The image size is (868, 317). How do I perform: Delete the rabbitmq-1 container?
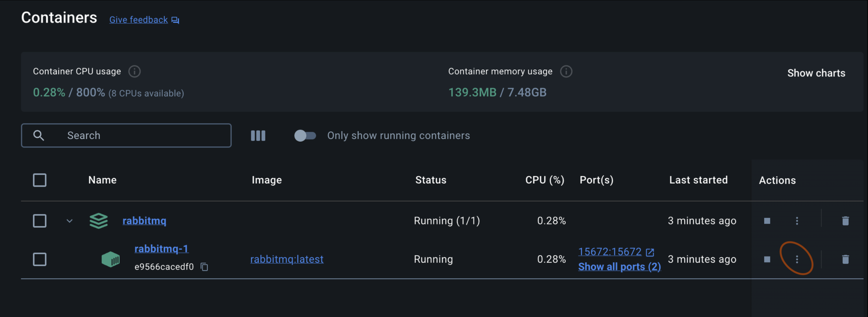(845, 259)
